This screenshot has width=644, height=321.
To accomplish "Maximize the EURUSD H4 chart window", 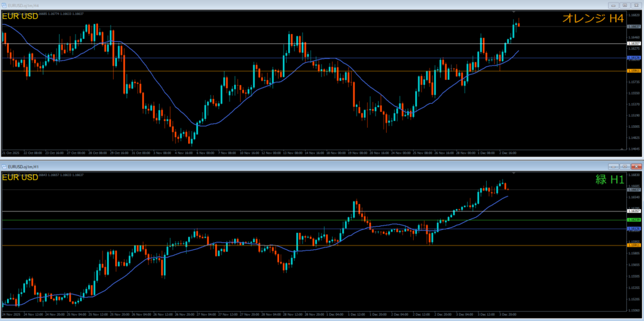I will pyautogui.click(x=623, y=5).
